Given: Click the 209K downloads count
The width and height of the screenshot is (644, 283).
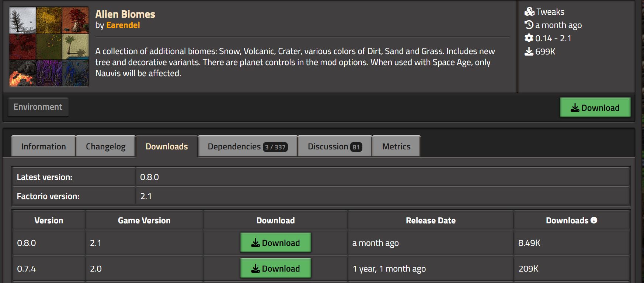Looking at the screenshot, I should [x=529, y=269].
